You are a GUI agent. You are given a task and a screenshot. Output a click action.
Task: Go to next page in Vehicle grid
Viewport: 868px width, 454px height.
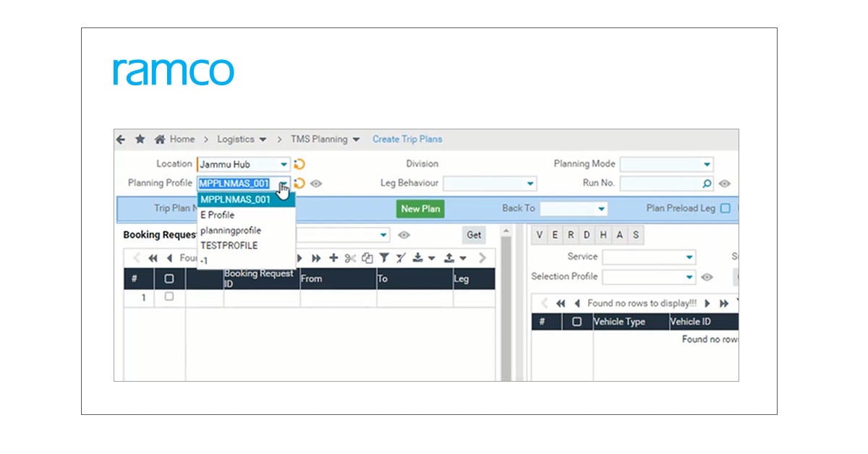click(x=707, y=304)
